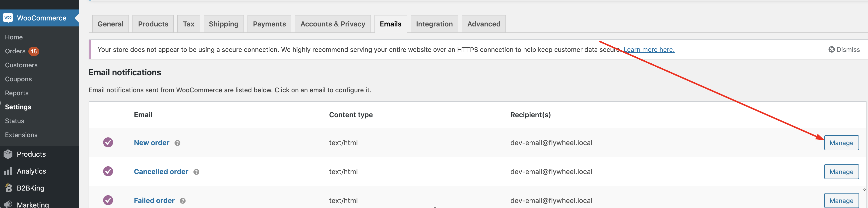868x208 pixels.
Task: Click the enabled checkmark for New order
Action: click(108, 142)
